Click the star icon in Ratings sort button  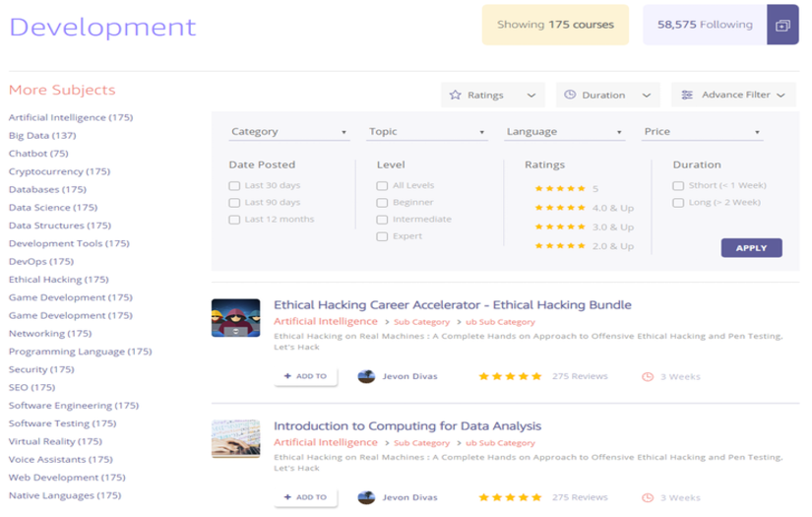coord(455,96)
